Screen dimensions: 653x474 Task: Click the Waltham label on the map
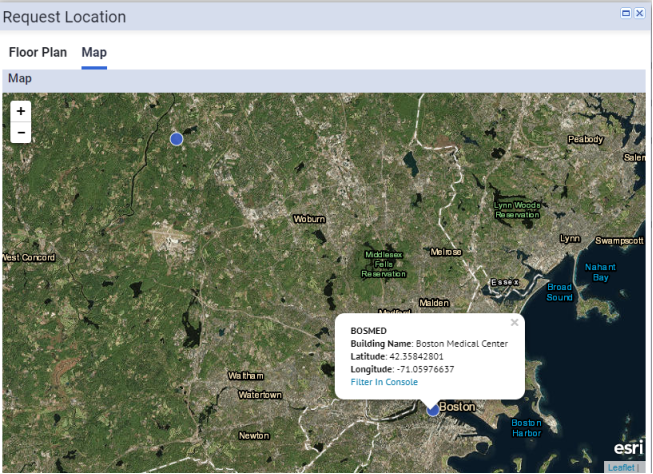click(246, 376)
